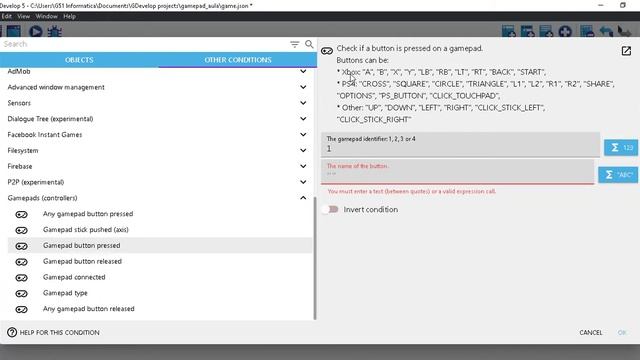Click the name of the button field
640x360 pixels.
click(x=457, y=171)
